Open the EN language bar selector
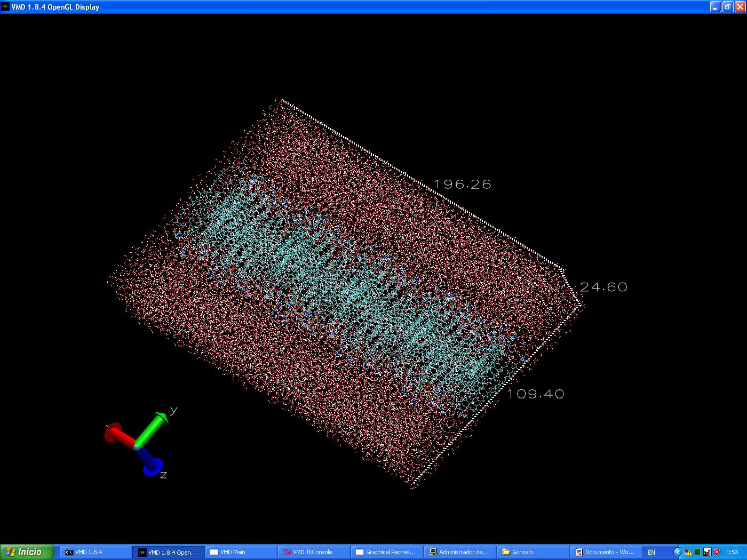The image size is (747, 560). click(x=651, y=552)
